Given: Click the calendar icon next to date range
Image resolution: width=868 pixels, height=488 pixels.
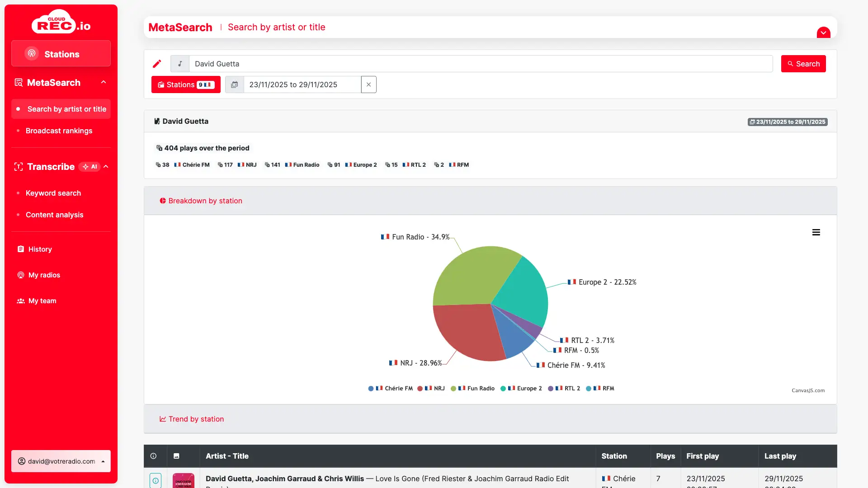Looking at the screenshot, I should click(x=235, y=84).
